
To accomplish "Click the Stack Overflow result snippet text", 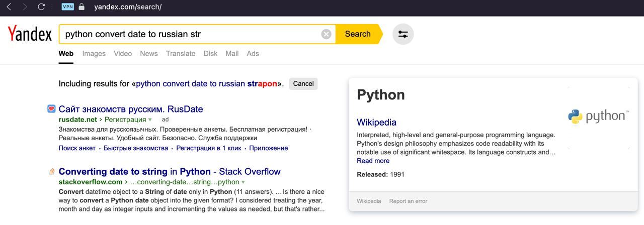I will click(192, 200).
